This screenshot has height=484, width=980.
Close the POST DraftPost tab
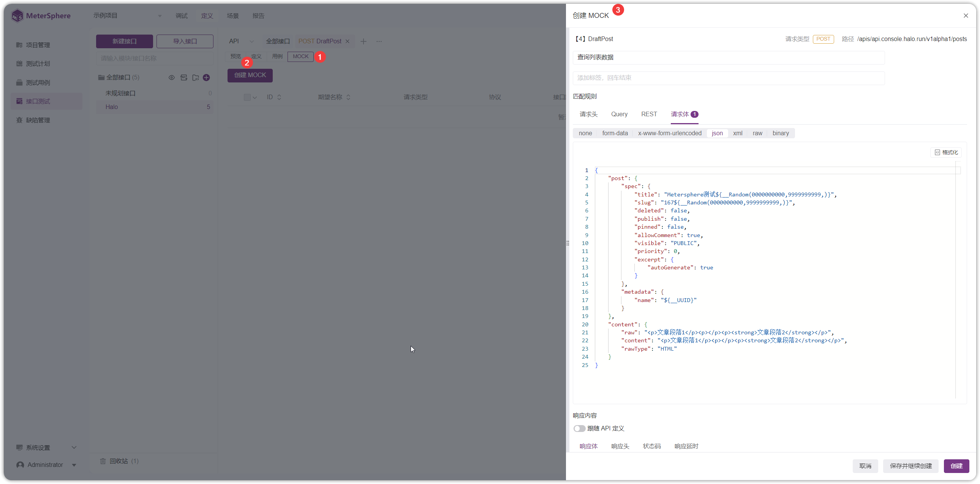coord(347,41)
